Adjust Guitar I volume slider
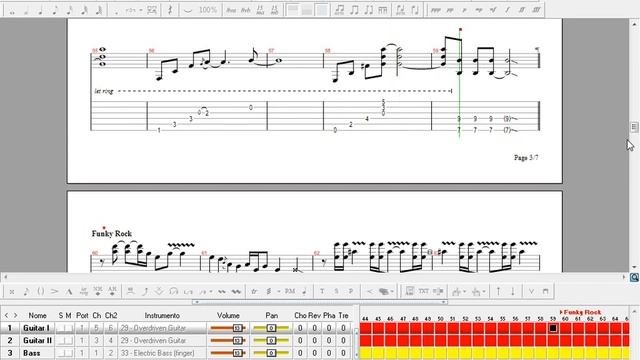Viewport: 640px width, 360px height. point(228,328)
